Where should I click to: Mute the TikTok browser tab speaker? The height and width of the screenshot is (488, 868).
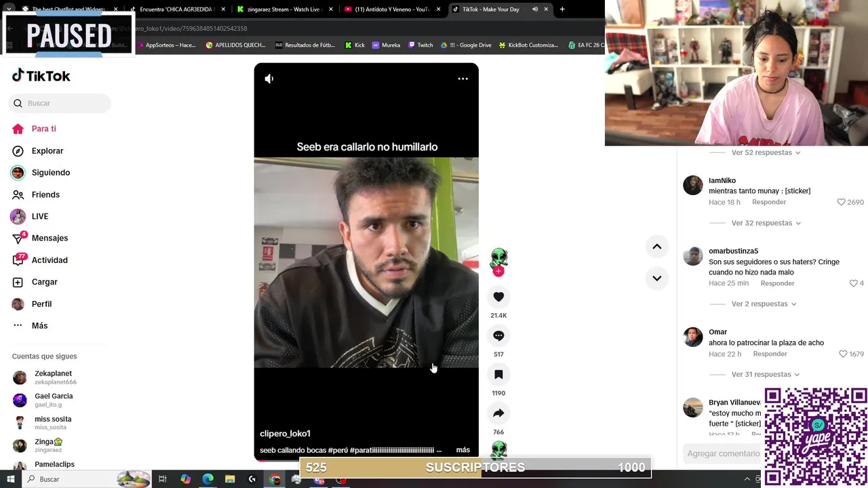click(x=535, y=9)
